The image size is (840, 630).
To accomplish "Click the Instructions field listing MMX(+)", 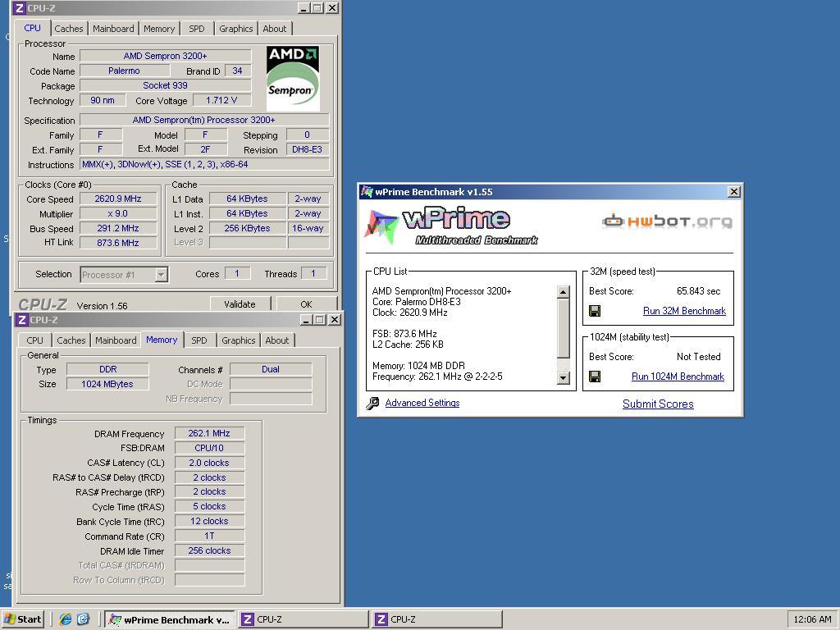I will click(204, 164).
